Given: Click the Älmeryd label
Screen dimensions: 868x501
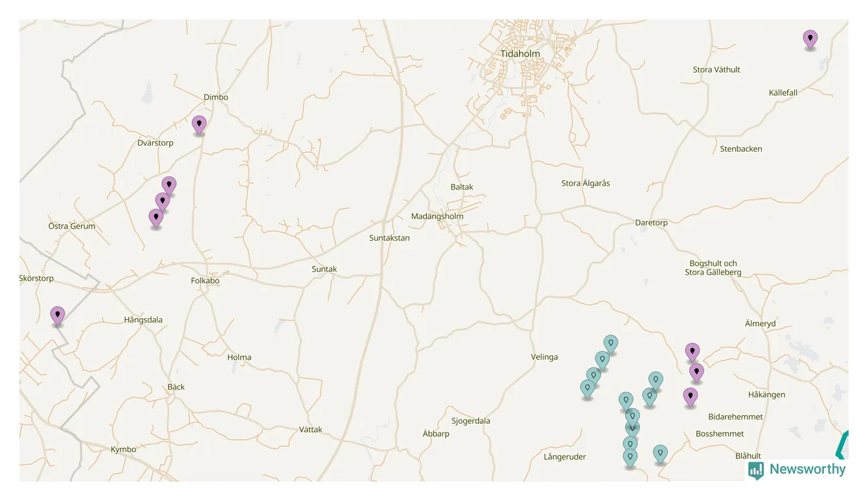Looking at the screenshot, I should tap(760, 324).
